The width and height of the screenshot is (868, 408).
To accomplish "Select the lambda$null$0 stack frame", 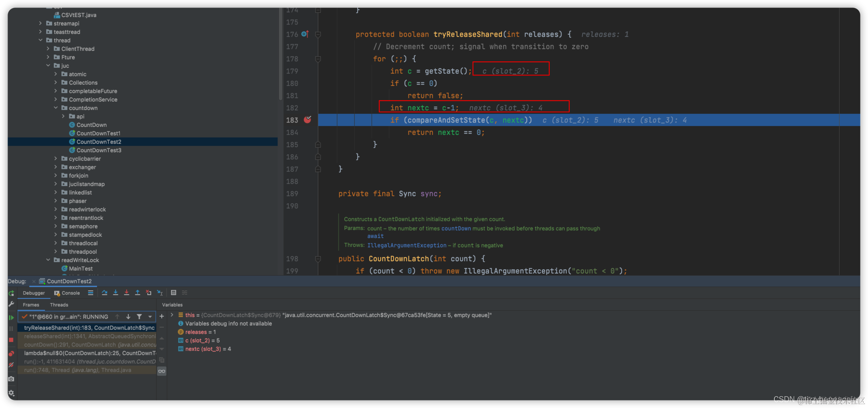I will 87,353.
